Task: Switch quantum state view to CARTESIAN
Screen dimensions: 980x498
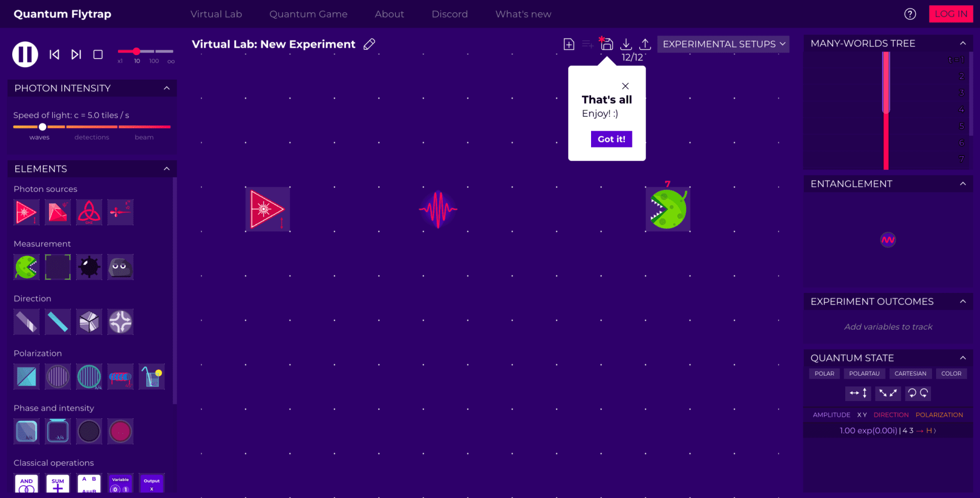Action: click(910, 373)
